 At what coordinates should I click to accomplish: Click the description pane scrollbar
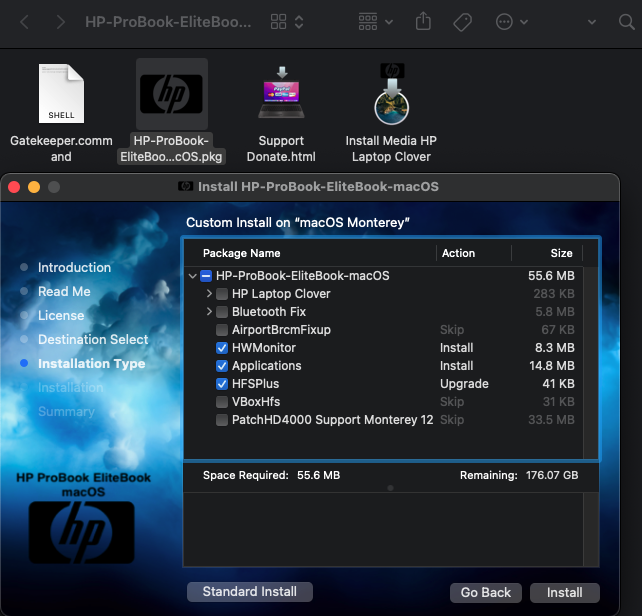pos(590,530)
